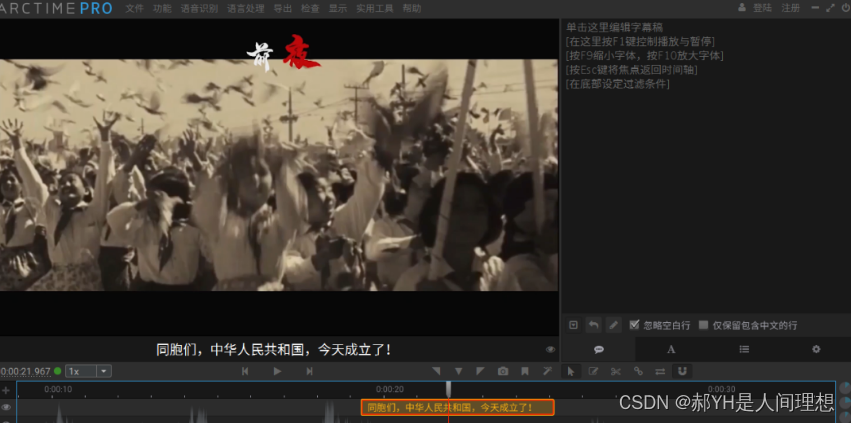Click the 0:00:20 mark on timeline ruler
The image size is (851, 423).
click(x=390, y=389)
